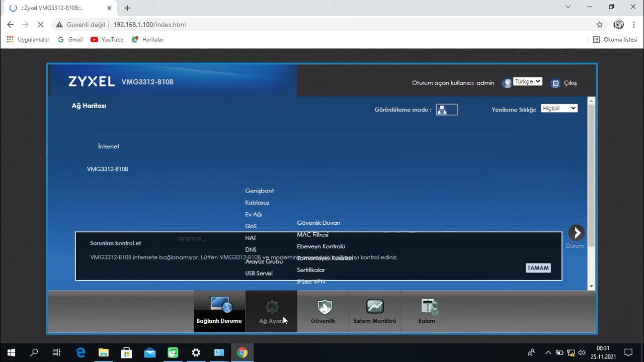Image resolution: width=644 pixels, height=362 pixels.
Task: Select NAT menu item
Action: pyautogui.click(x=251, y=238)
